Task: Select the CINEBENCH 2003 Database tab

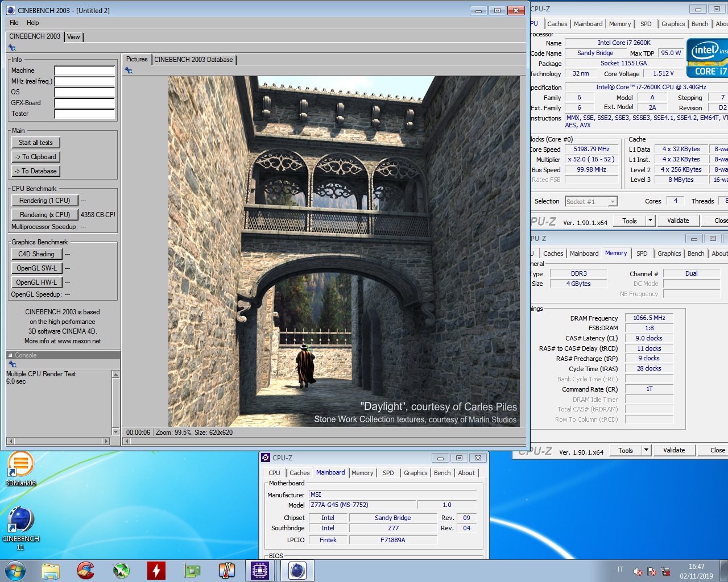Action: tap(193, 60)
